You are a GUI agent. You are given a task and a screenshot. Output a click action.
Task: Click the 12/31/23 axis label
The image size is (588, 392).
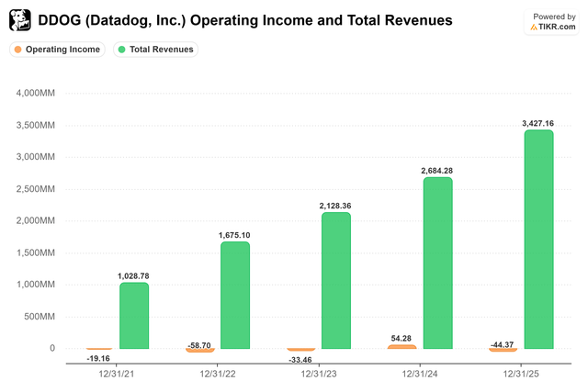[319, 374]
